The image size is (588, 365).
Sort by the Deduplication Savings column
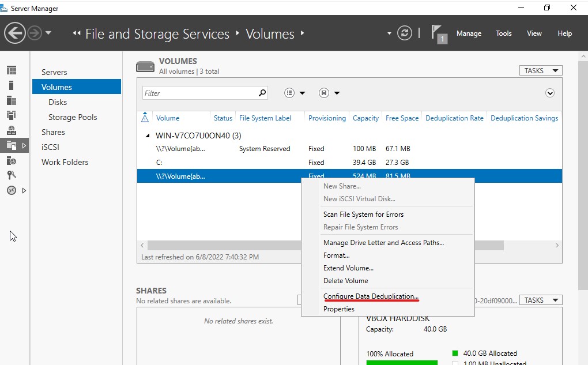pyautogui.click(x=524, y=118)
